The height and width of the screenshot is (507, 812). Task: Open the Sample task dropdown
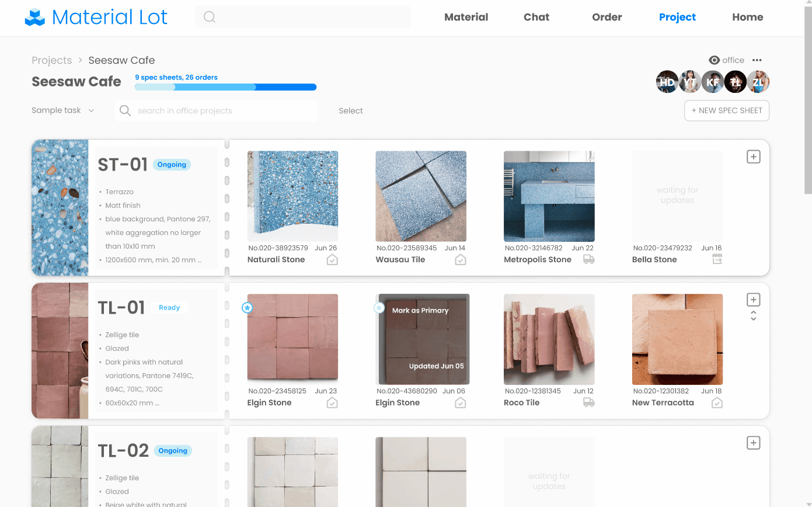coord(62,110)
